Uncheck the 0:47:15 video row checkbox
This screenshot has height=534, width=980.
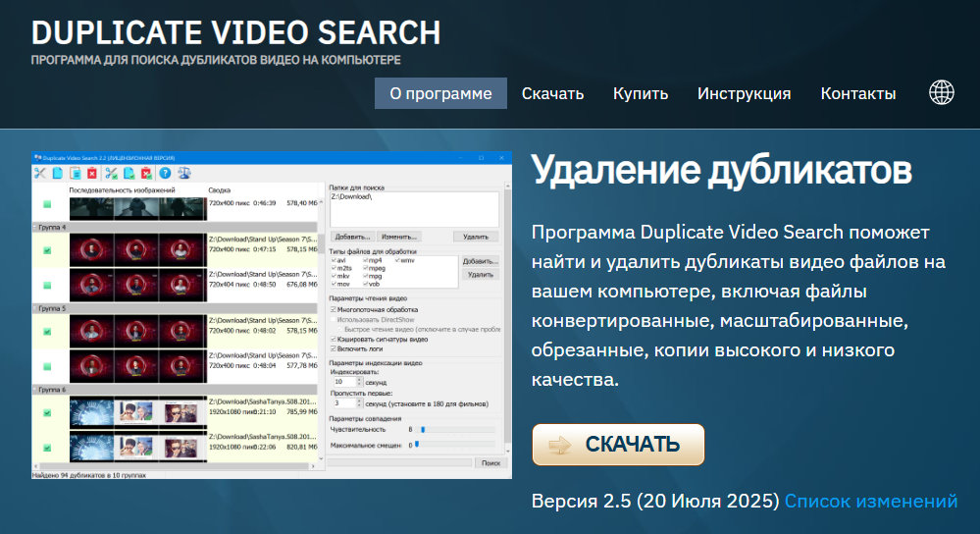pyautogui.click(x=47, y=250)
